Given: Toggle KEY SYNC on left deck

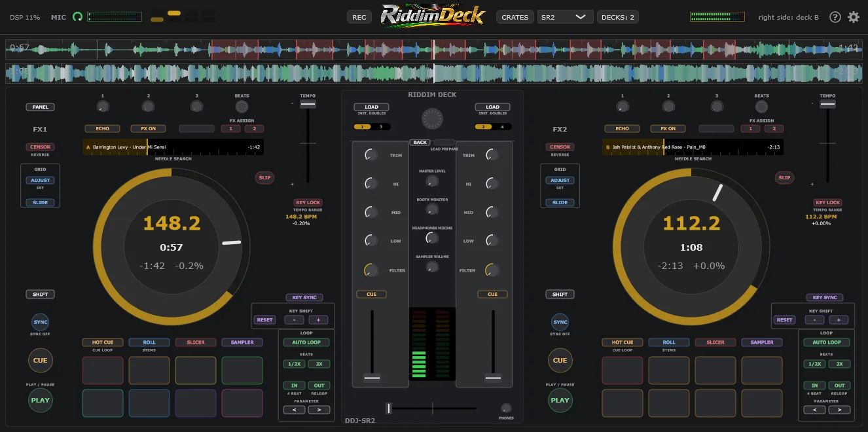Looking at the screenshot, I should 305,297.
